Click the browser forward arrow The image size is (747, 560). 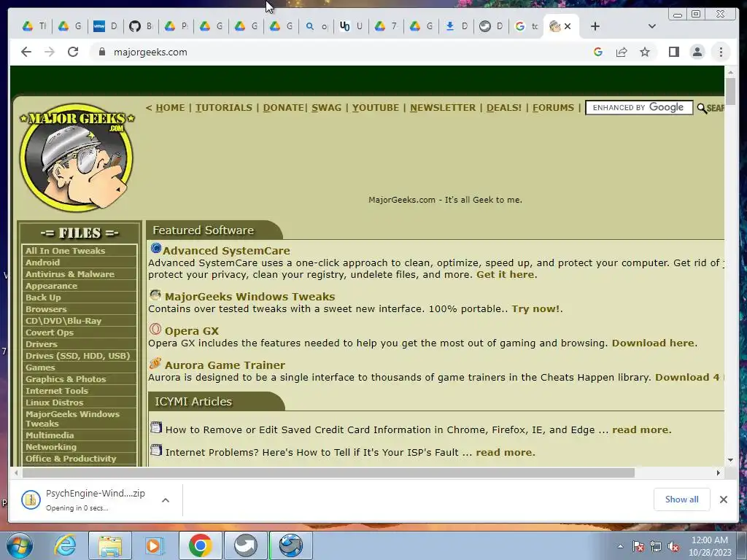50,52
